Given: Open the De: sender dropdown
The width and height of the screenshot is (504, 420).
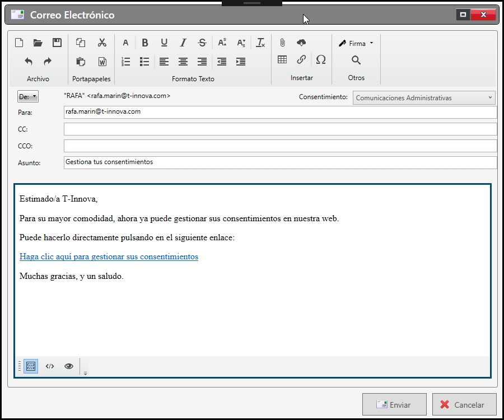Looking at the screenshot, I should tap(28, 96).
